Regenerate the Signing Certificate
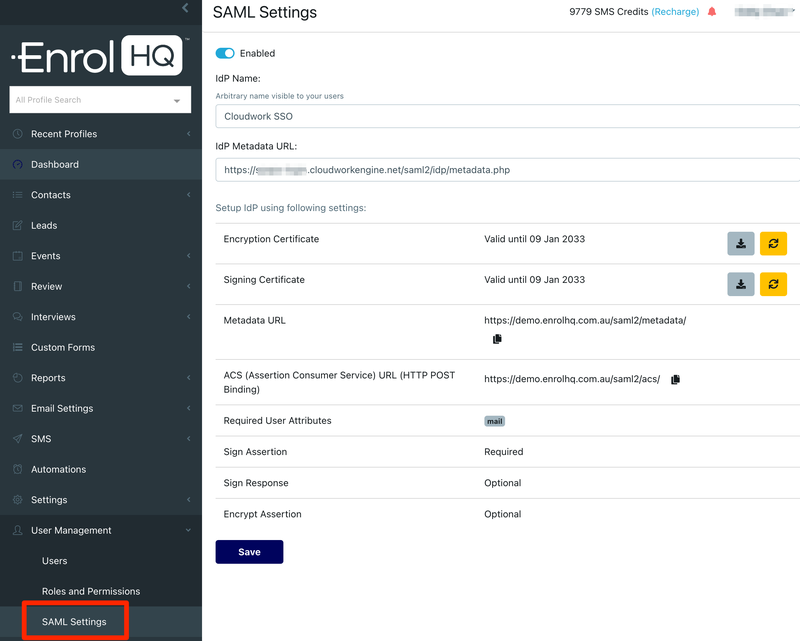 click(x=773, y=284)
